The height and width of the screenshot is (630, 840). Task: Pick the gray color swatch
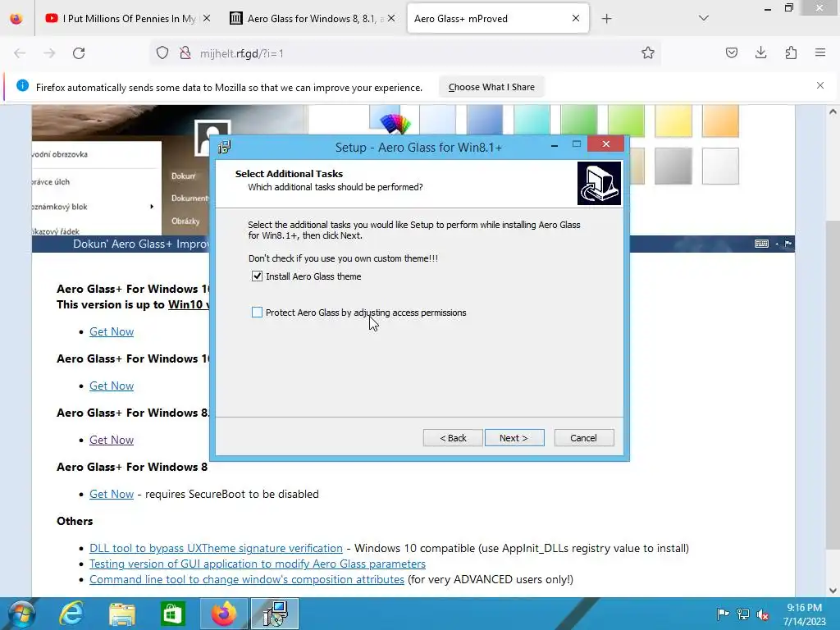[x=673, y=166]
